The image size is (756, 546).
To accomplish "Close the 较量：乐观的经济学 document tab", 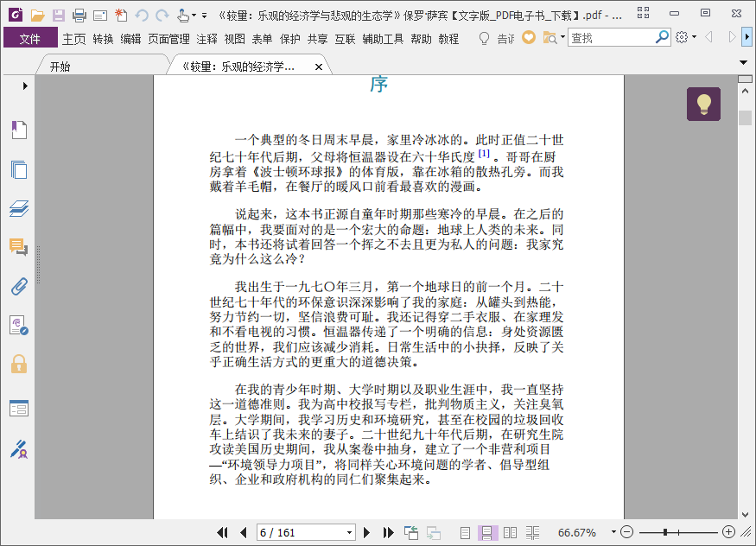I will pyautogui.click(x=318, y=67).
